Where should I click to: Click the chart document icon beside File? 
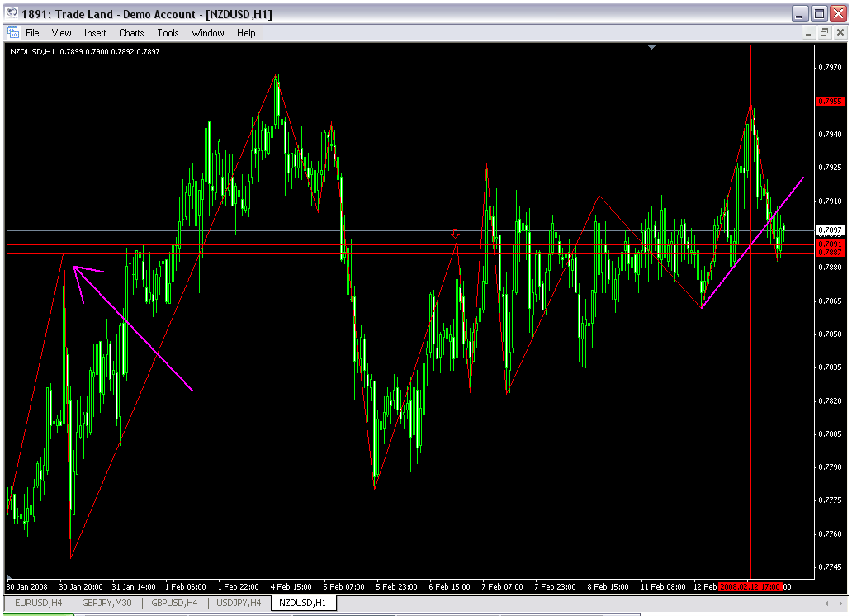[12, 33]
